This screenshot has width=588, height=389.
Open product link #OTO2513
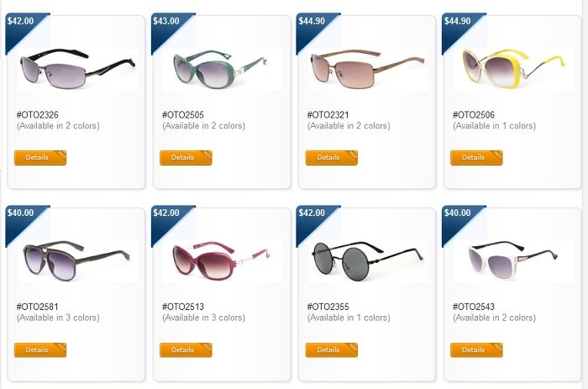183,307
